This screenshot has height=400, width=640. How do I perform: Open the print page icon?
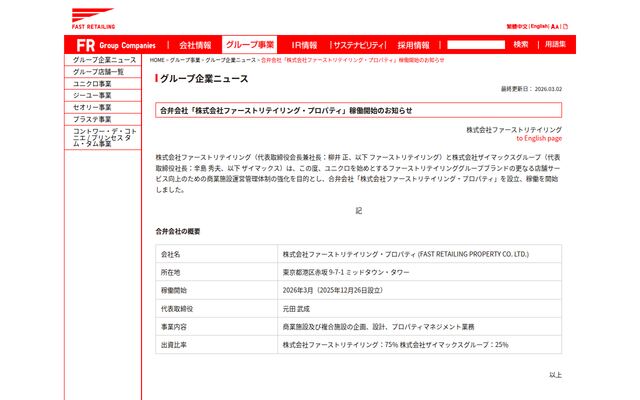click(565, 27)
